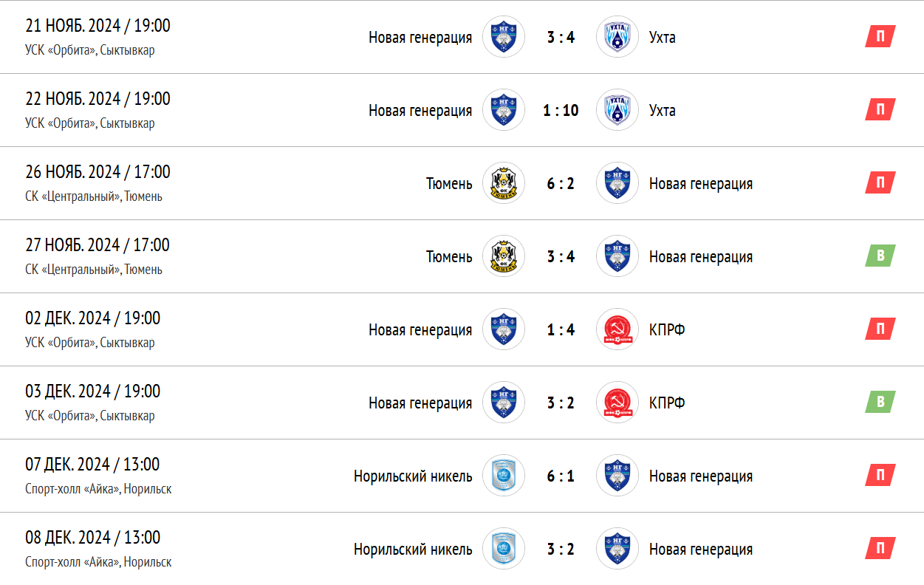Click Норильский никель logo in the 08 December match

click(x=504, y=549)
